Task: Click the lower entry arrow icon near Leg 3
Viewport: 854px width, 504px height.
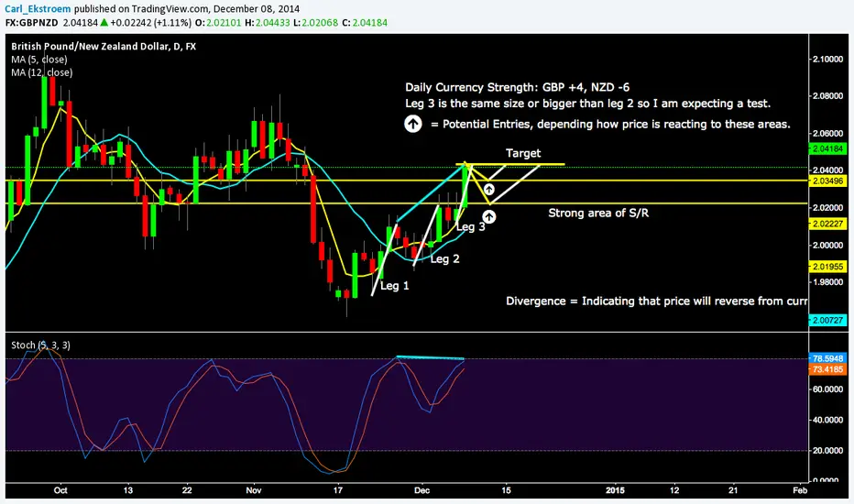Action: (x=489, y=217)
